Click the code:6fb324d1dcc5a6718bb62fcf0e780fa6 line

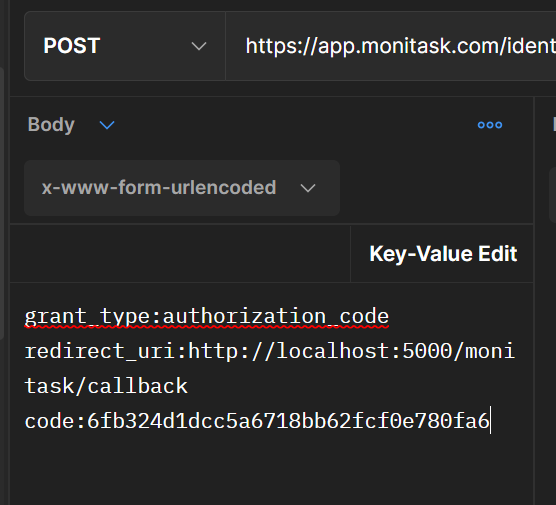(257, 421)
